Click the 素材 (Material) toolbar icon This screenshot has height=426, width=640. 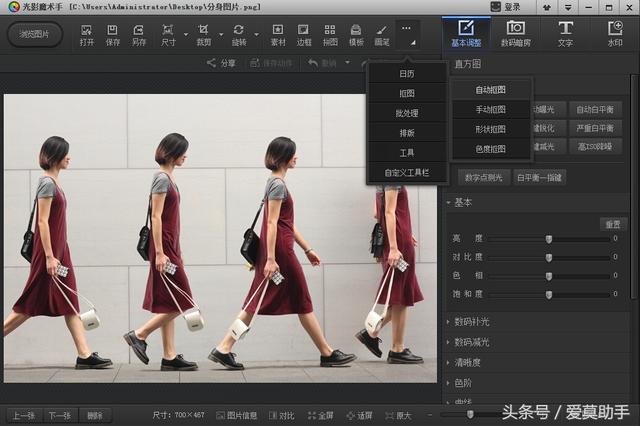click(278, 34)
